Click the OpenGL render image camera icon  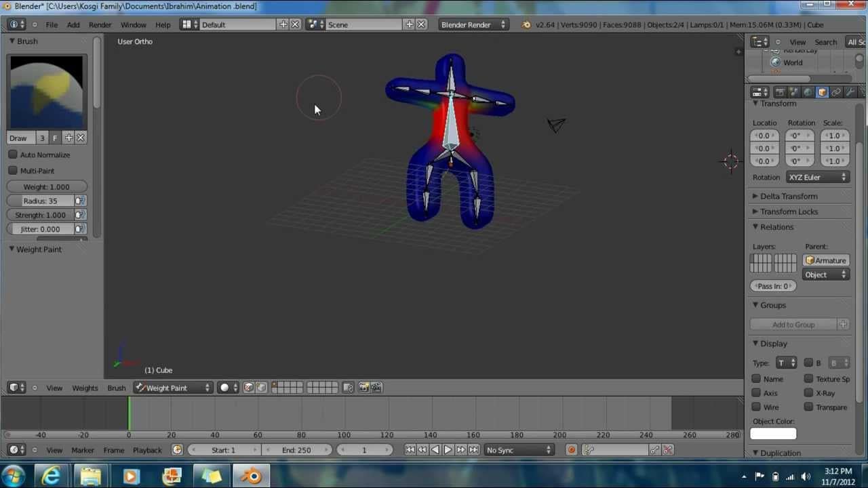364,388
